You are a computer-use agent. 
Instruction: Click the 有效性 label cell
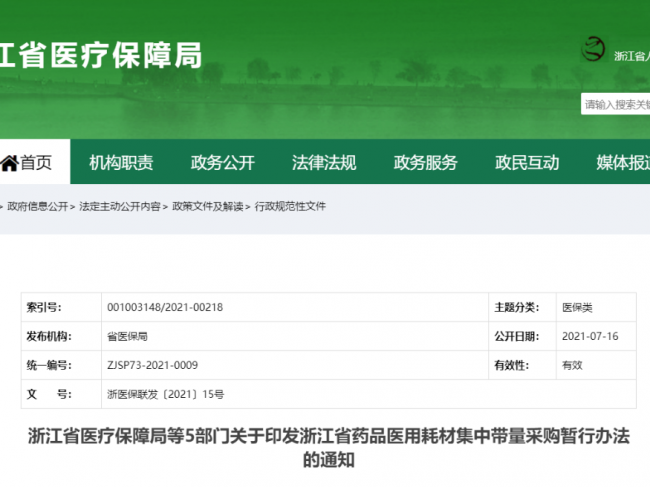coord(522,365)
